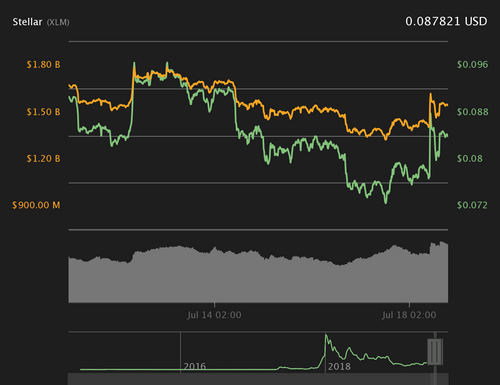This screenshot has height=385, width=500.
Task: Click the $900.00 M market cap label
Action: (36, 205)
